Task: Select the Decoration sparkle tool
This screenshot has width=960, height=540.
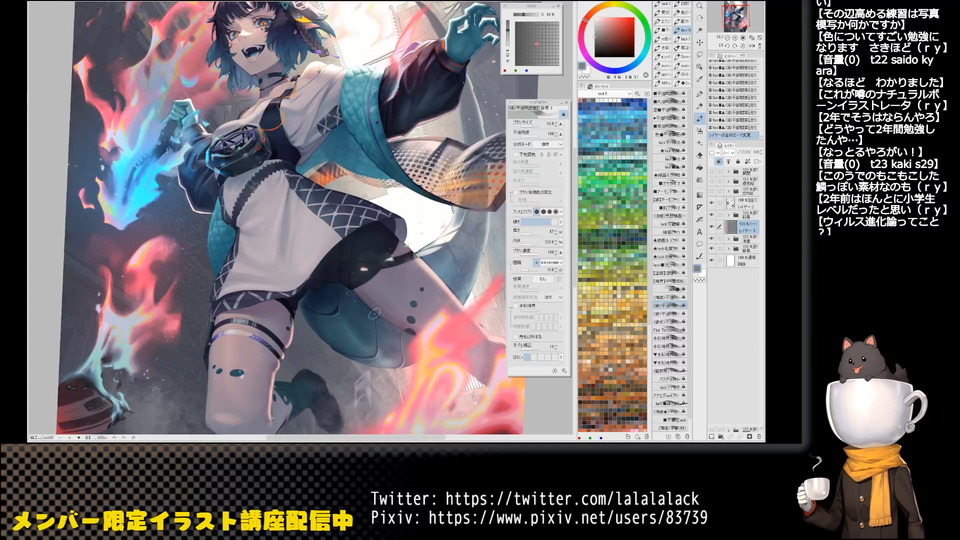Action: pos(699,143)
